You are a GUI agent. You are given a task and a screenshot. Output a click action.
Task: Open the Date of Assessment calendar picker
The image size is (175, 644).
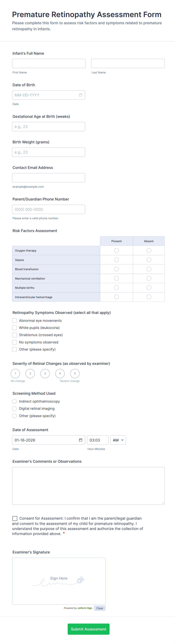point(81,440)
